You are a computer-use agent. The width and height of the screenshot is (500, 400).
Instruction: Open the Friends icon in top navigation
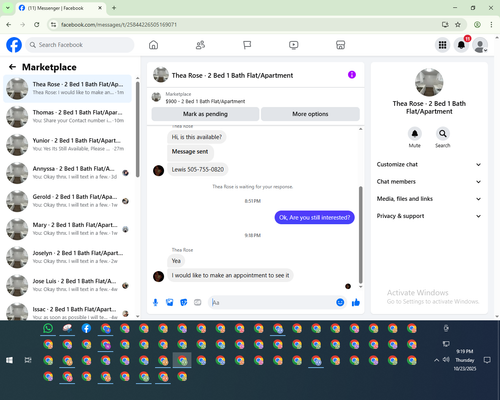click(x=200, y=45)
